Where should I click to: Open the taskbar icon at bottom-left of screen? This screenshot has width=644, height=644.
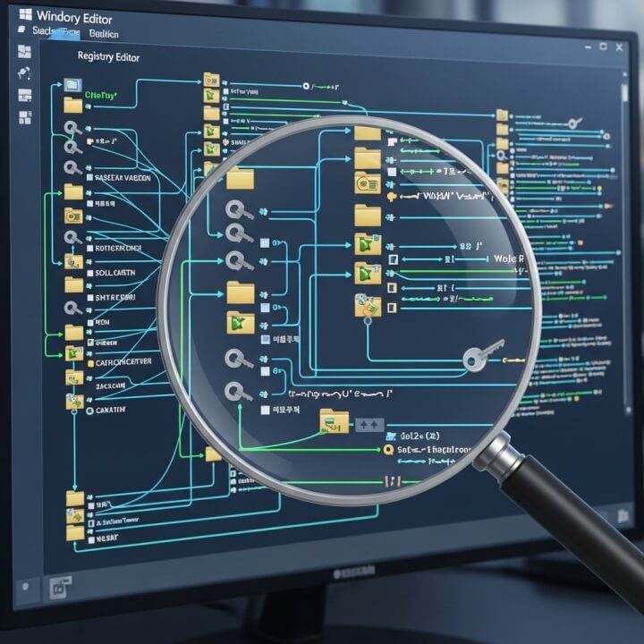(59, 587)
